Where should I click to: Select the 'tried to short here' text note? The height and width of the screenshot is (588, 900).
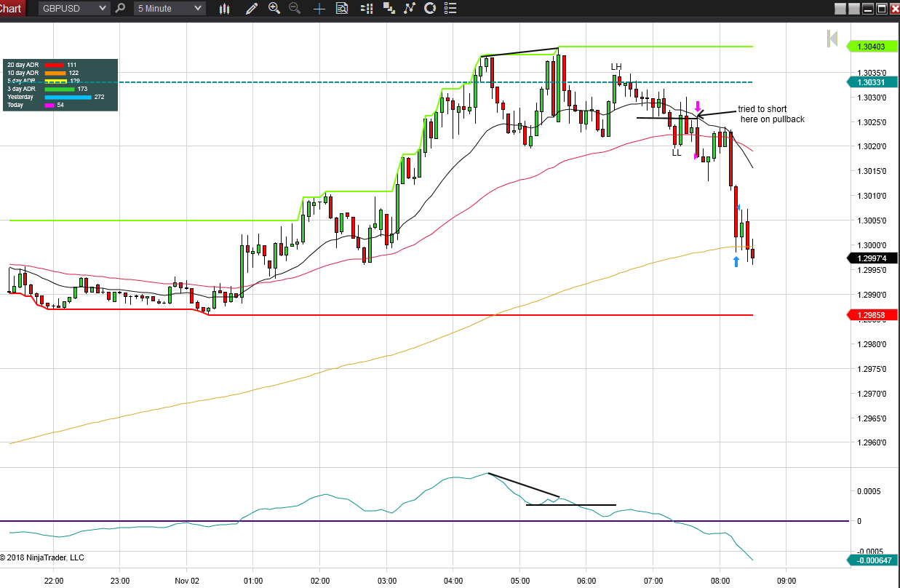(x=771, y=114)
